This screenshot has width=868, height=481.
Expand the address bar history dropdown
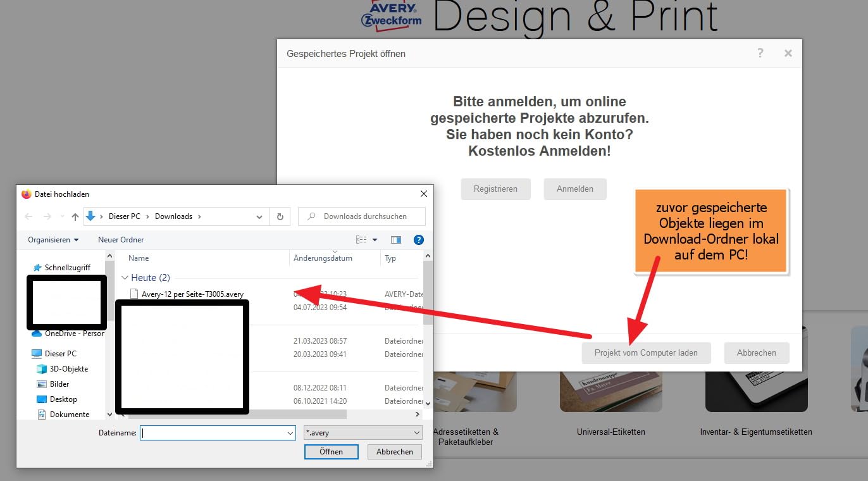click(259, 216)
